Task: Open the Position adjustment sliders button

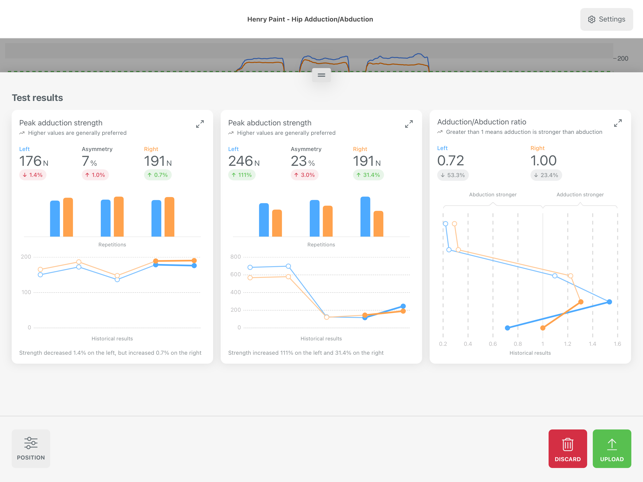Action: point(31,448)
